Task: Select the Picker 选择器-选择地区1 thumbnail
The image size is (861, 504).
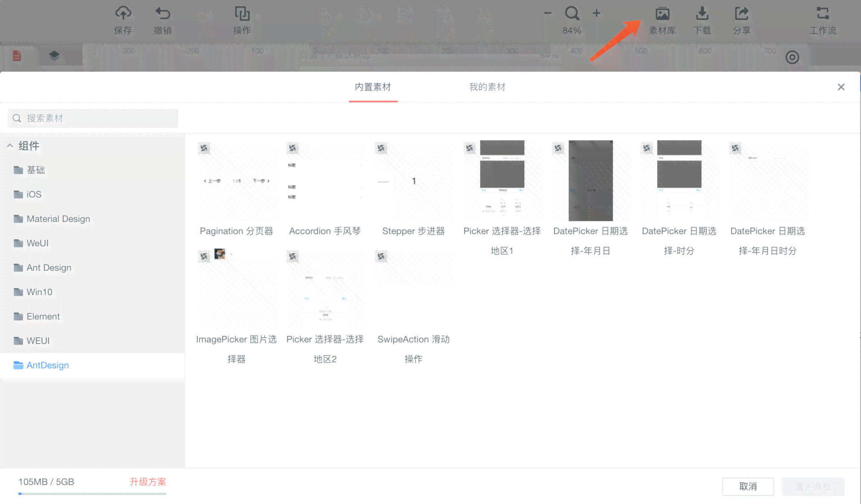Action: pos(502,181)
